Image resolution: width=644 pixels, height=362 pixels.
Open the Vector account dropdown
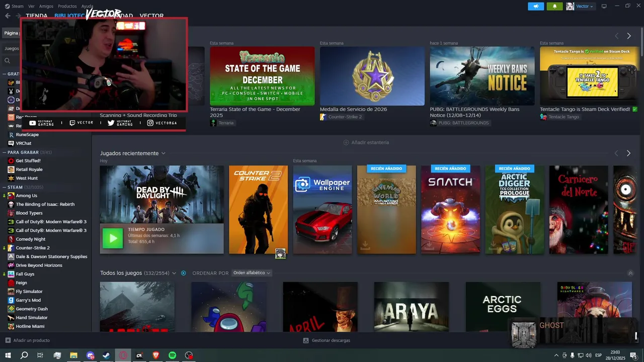585,7
